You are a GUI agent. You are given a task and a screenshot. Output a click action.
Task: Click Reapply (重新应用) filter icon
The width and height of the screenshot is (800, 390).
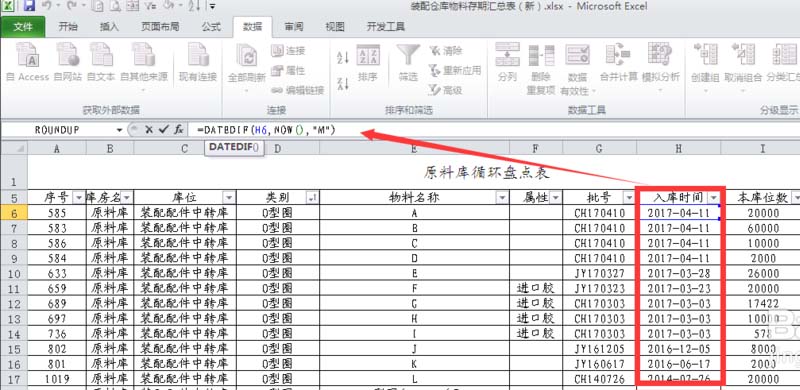[x=455, y=70]
